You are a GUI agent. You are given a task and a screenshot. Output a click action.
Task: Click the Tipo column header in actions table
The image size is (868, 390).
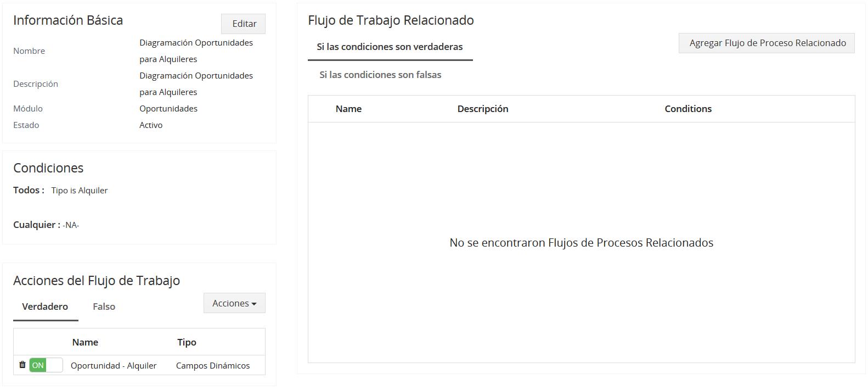[x=187, y=342]
